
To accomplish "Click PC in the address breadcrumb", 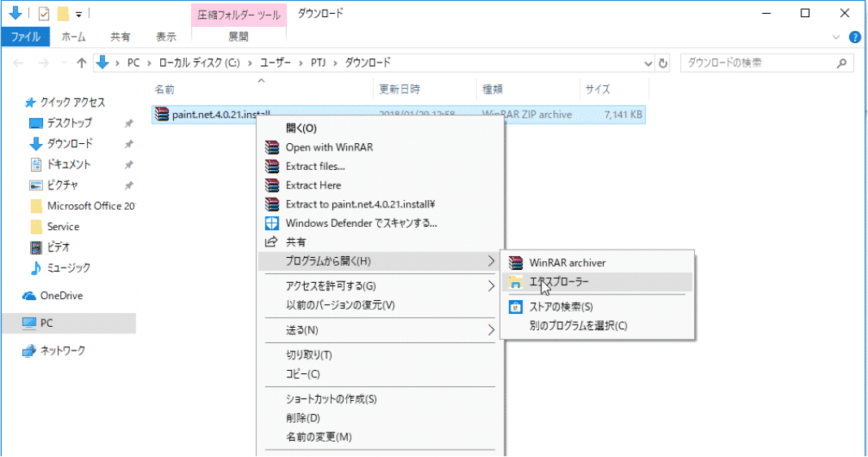I will pyautogui.click(x=133, y=63).
